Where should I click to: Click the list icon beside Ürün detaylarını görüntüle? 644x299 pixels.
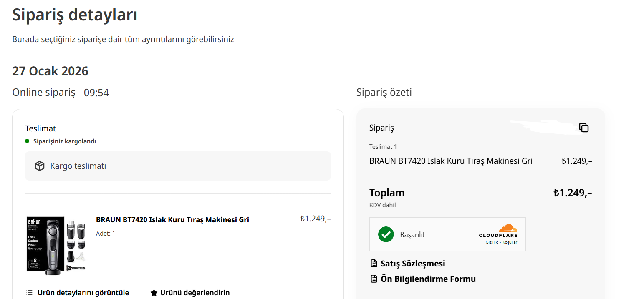point(29,293)
